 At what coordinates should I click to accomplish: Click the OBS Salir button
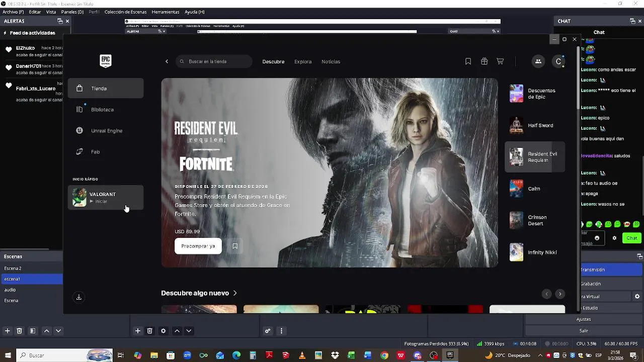(x=584, y=331)
